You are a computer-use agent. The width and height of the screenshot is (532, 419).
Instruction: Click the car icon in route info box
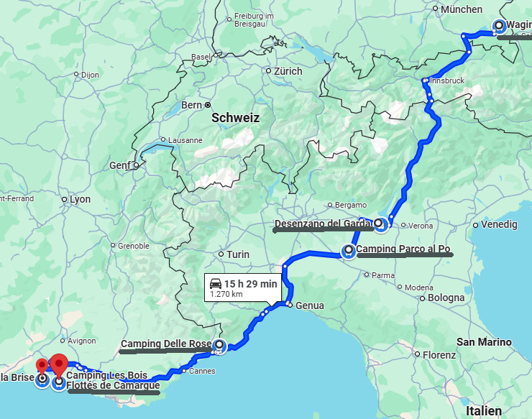click(216, 284)
